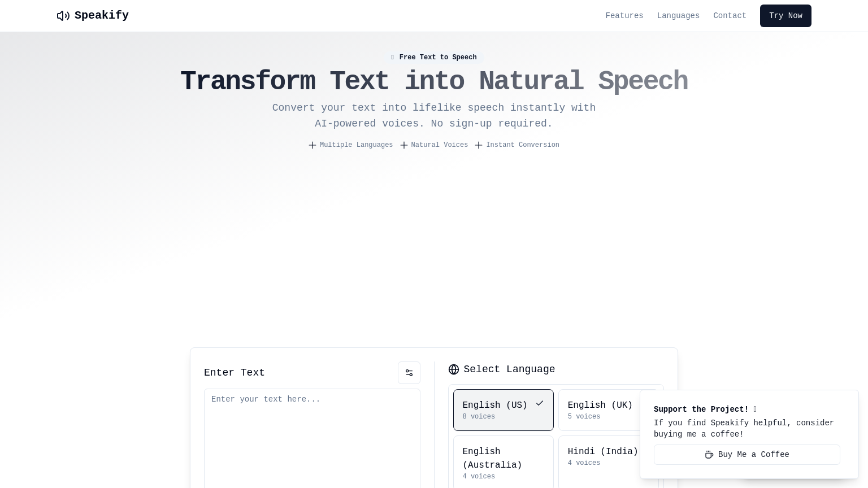Click the globe icon beside Select Language
Image resolution: width=868 pixels, height=488 pixels.
454,369
